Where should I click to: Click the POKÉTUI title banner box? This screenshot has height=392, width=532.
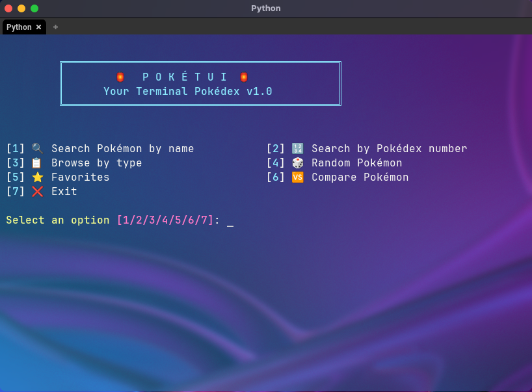click(x=200, y=83)
